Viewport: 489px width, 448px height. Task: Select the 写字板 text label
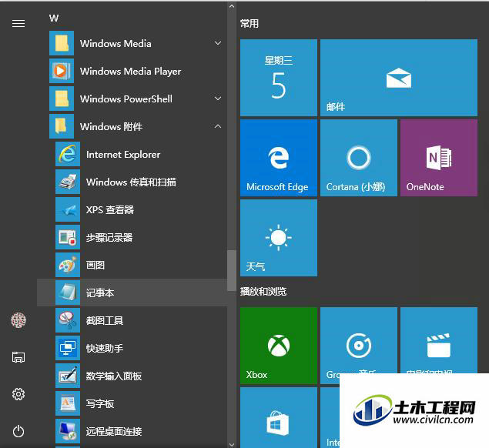tap(100, 403)
